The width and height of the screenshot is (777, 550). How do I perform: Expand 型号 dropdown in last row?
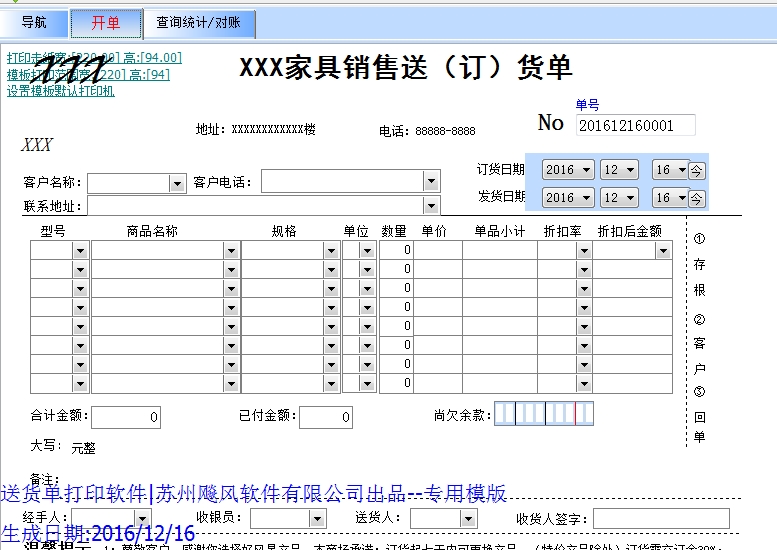pos(80,384)
